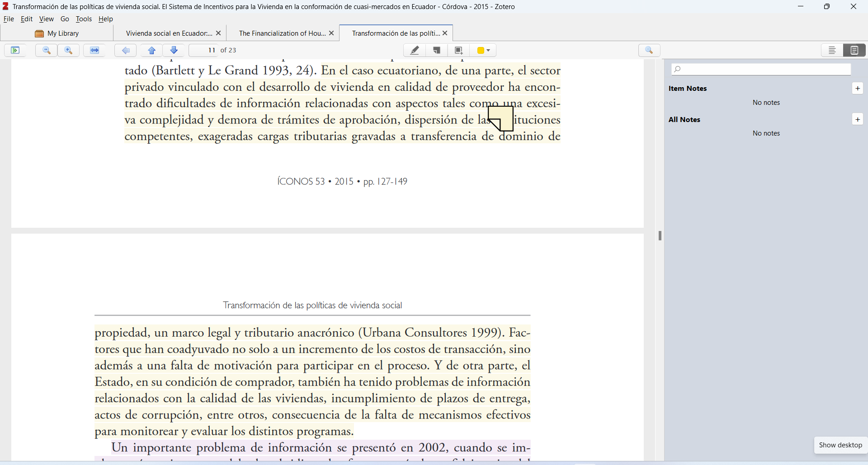Toggle the reader sidebar panel
Image resolution: width=868 pixels, height=465 pixels.
tap(15, 50)
